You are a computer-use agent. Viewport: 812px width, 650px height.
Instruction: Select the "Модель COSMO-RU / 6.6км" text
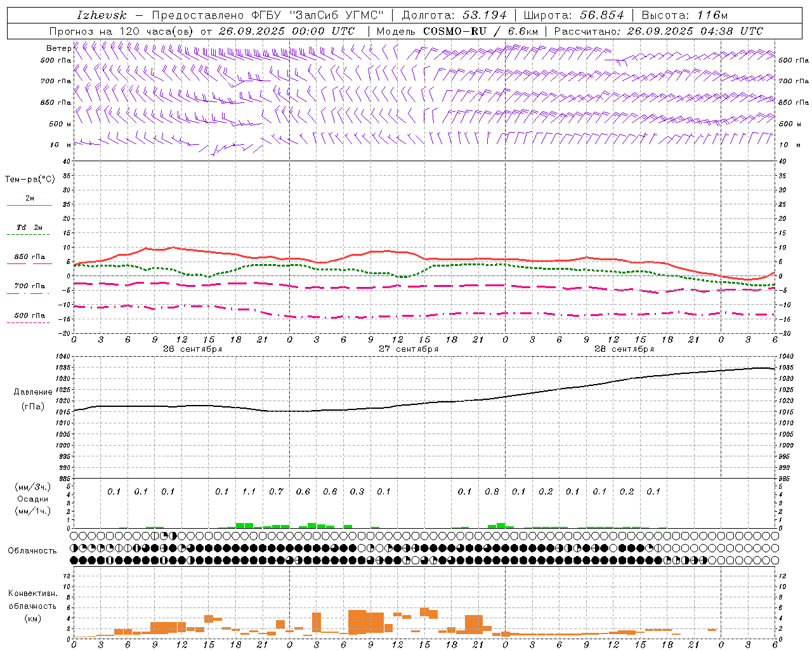coord(457,31)
